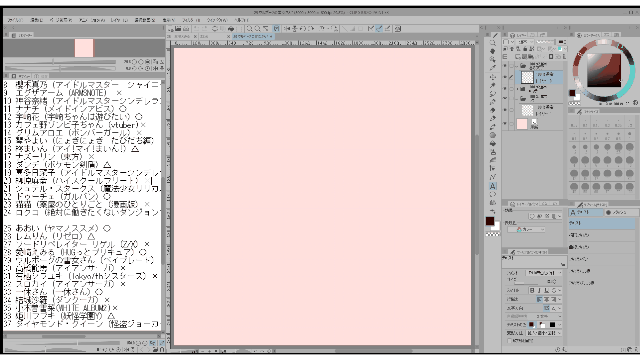Toggle Strikethrough text style
Image resolution: width=640 pixels, height=360 pixels.
[x=553, y=291]
